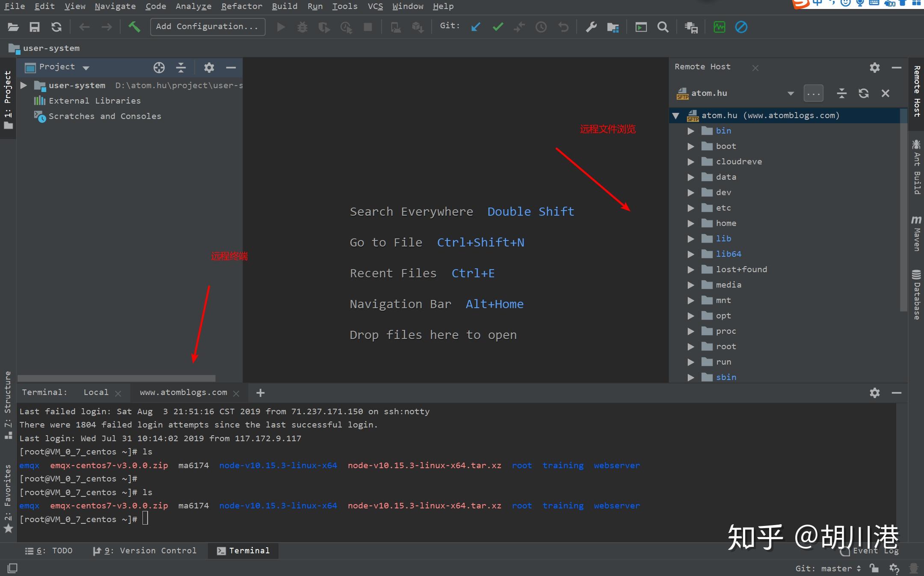Click the Git Commit checkmark icon
Viewport: 924px width, 576px height.
coord(498,27)
